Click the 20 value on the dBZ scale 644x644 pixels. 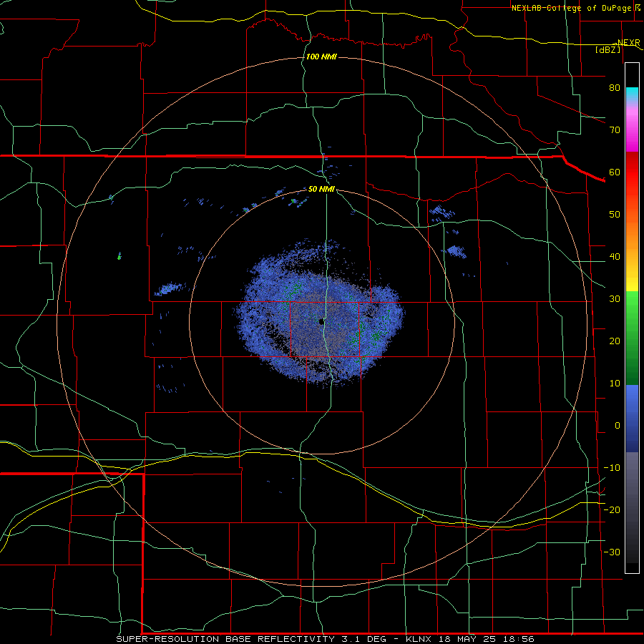coord(615,341)
